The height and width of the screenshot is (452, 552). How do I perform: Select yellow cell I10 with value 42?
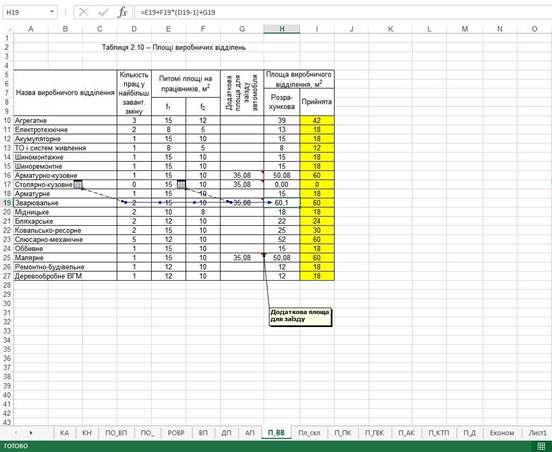coord(317,120)
